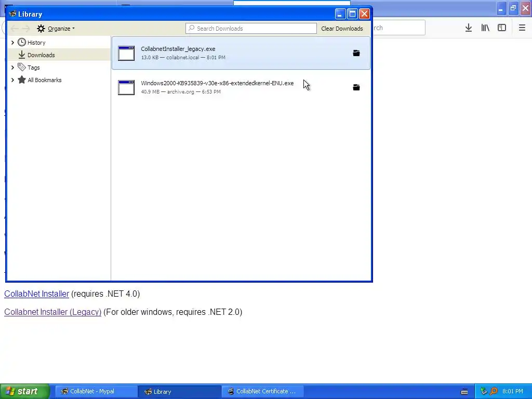Select Tags in the sidebar
Viewport: 532px width, 399px height.
(34, 68)
